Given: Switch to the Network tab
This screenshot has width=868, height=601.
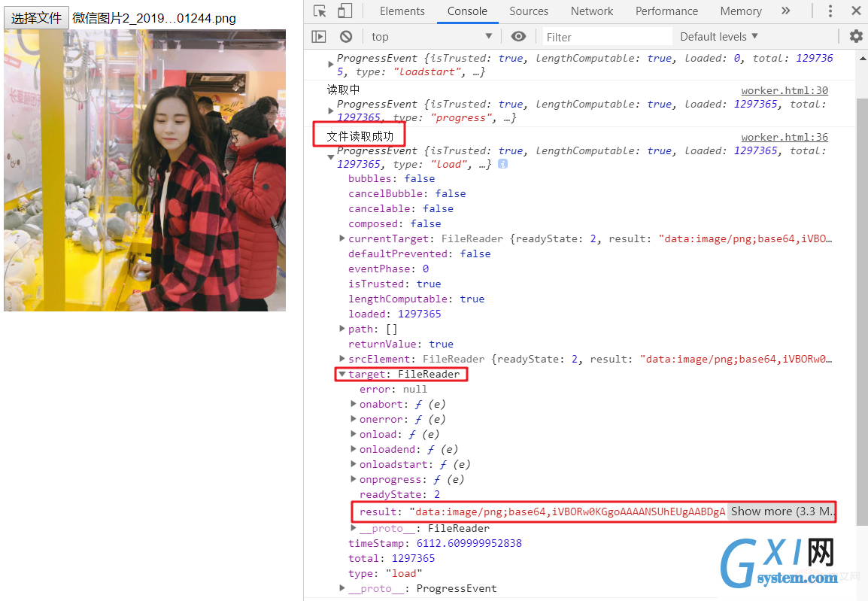Looking at the screenshot, I should point(592,11).
